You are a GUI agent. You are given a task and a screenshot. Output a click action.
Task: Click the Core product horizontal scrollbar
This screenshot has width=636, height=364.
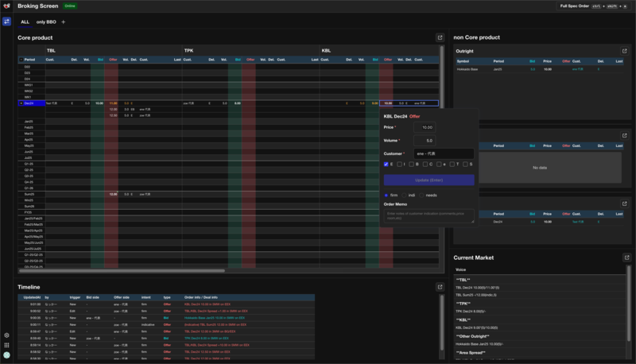tap(122, 270)
